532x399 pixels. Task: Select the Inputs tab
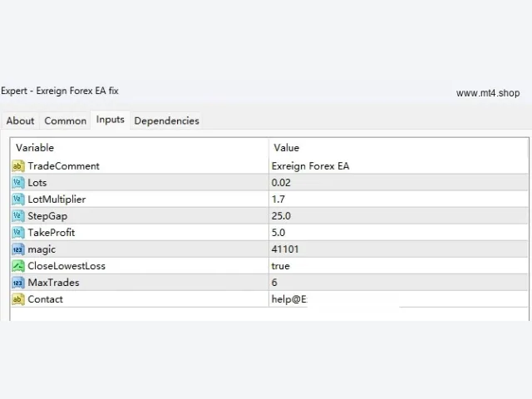111,120
